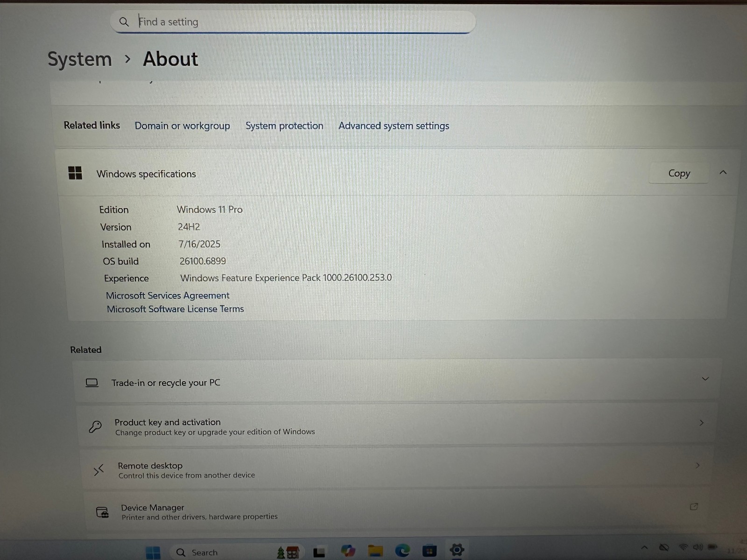Click the Settings gear in the taskbar
747x560 pixels.
point(457,550)
